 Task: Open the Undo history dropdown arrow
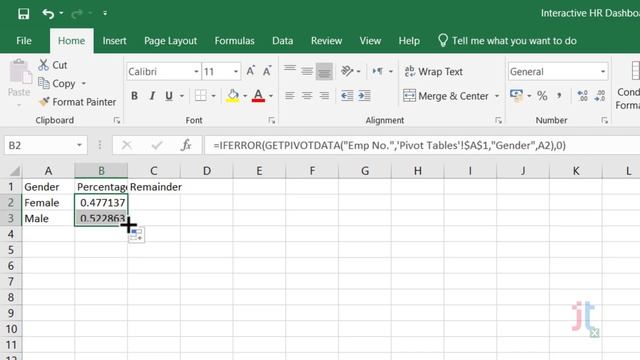tap(61, 13)
